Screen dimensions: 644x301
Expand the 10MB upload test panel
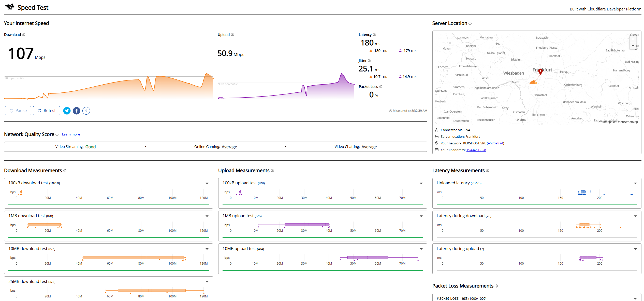[x=421, y=249]
